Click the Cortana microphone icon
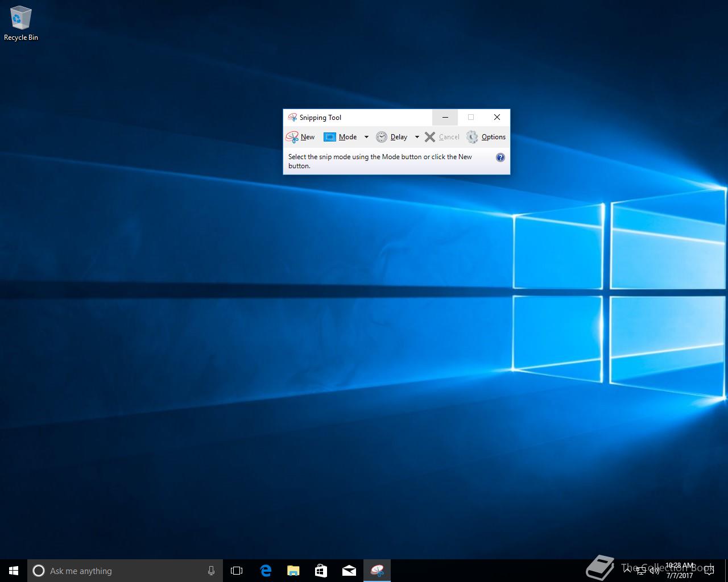728x582 pixels. click(211, 571)
